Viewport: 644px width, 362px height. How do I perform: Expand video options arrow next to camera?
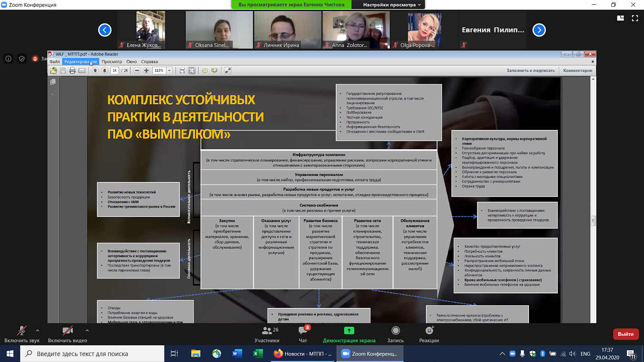tap(87, 330)
